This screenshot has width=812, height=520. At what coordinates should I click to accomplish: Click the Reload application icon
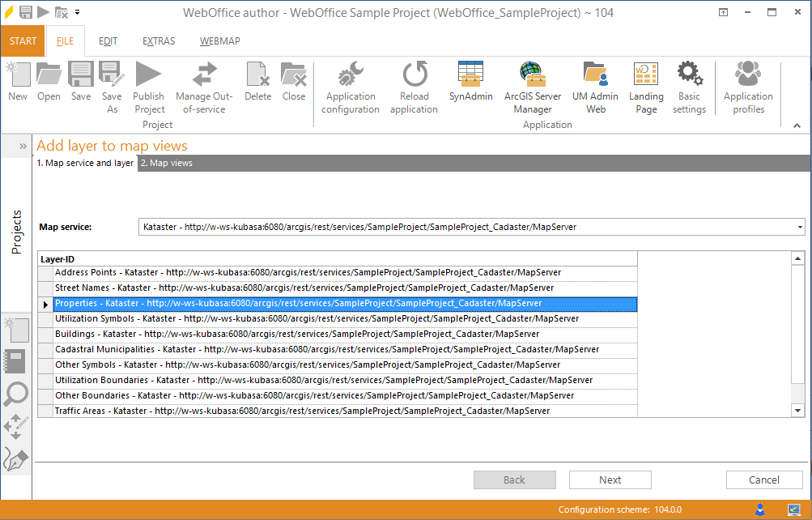(x=414, y=85)
